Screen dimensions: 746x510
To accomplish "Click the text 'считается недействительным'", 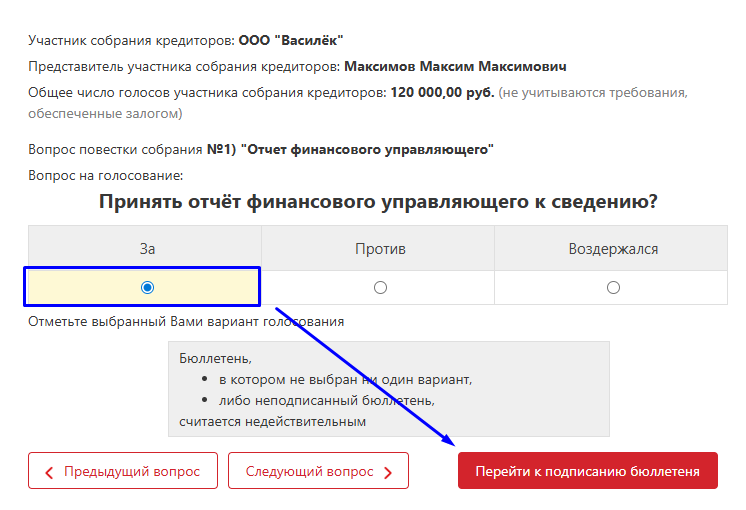I will [273, 422].
